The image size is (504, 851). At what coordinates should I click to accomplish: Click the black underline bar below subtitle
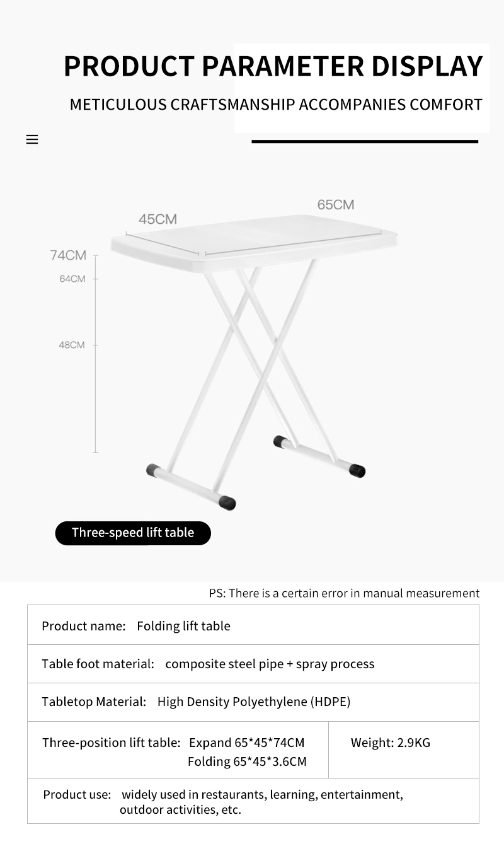(365, 141)
